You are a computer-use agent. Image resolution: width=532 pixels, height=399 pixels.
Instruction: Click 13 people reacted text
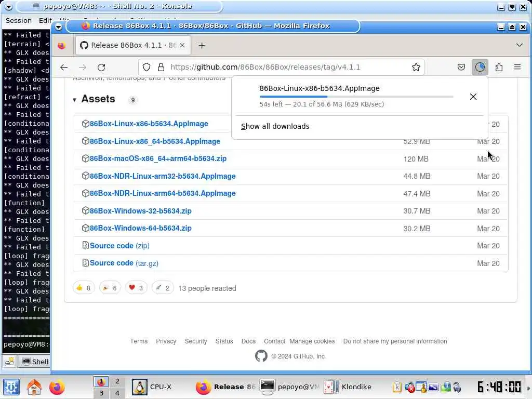tap(207, 288)
